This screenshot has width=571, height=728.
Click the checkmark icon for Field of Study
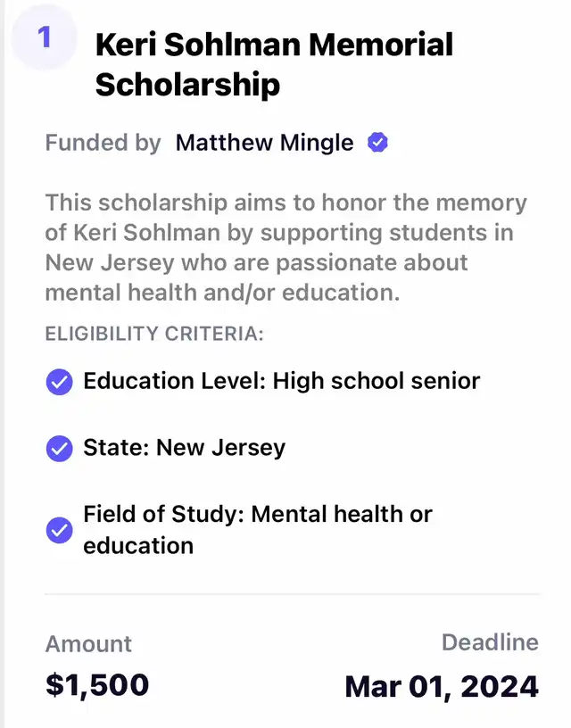[59, 530]
